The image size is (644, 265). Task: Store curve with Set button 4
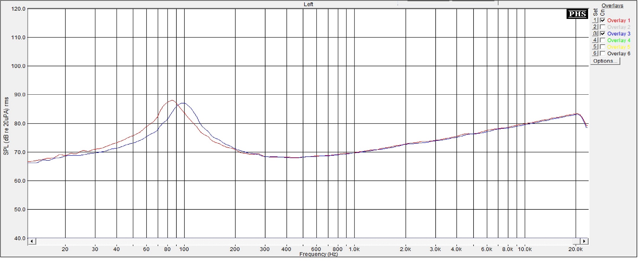pos(595,40)
